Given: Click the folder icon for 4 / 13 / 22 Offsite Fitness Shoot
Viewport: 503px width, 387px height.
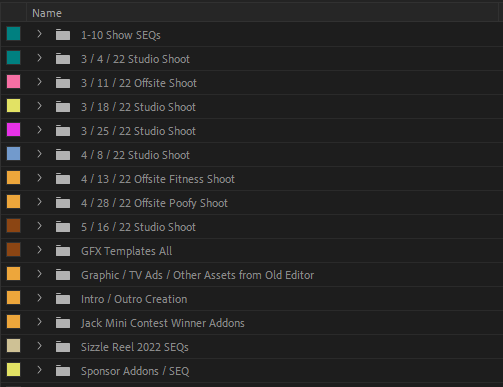Looking at the screenshot, I should point(63,179).
